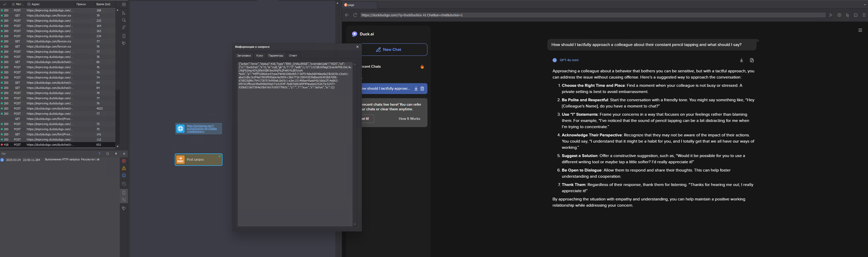Show only errors via red X log filter

pos(124,161)
